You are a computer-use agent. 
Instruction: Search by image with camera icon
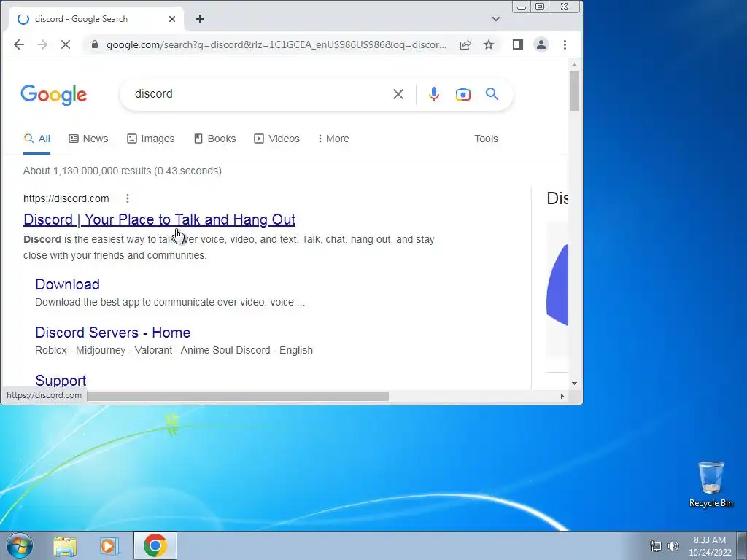[x=463, y=94]
